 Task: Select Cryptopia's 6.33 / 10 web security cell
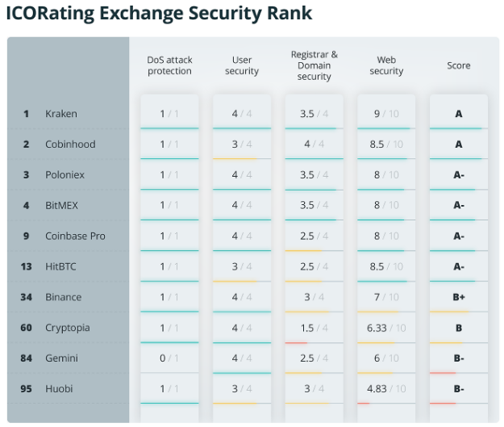pyautogui.click(x=385, y=328)
